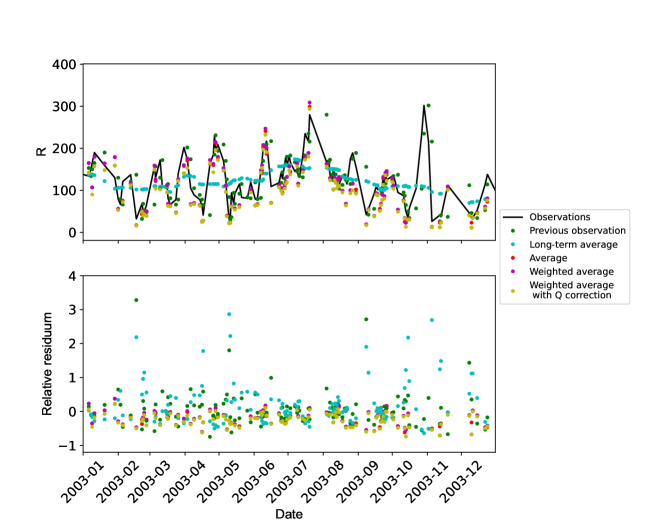
Task: Click the 2003-10 date tick label
Action: pyautogui.click(x=391, y=481)
